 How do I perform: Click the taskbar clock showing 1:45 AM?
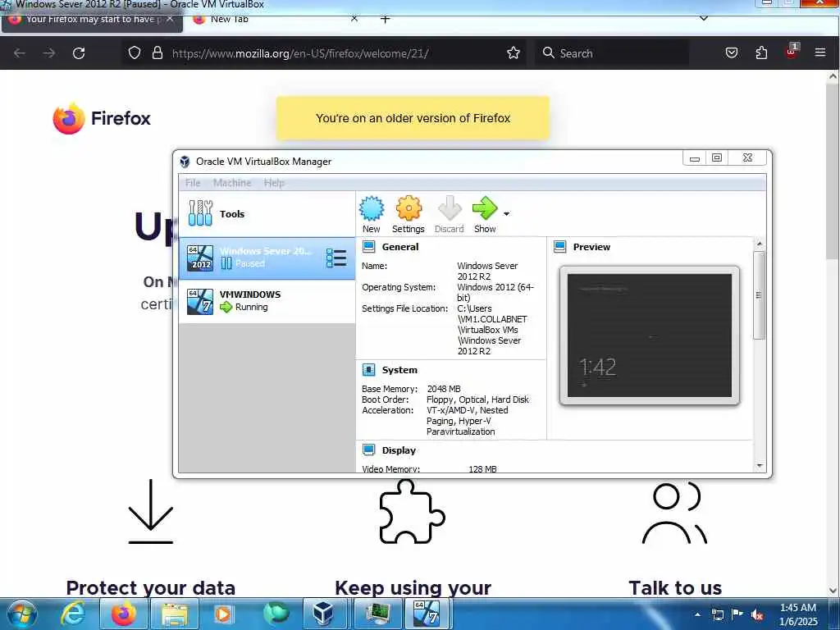tap(797, 614)
